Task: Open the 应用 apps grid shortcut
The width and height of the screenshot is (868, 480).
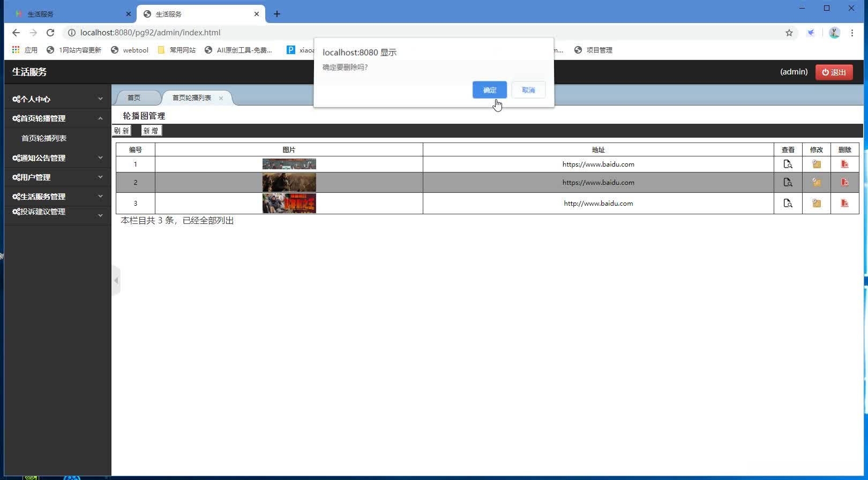Action: point(25,50)
